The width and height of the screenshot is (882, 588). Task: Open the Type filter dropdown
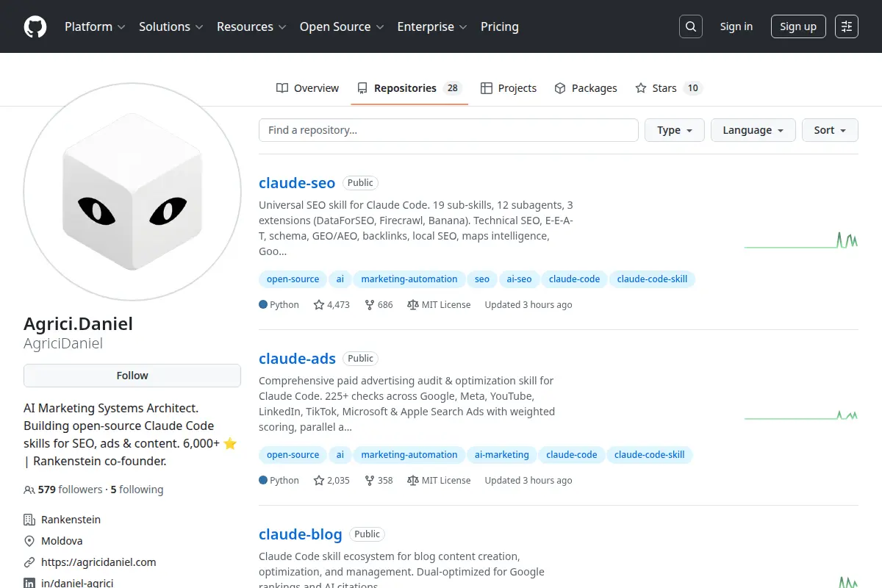click(x=674, y=129)
